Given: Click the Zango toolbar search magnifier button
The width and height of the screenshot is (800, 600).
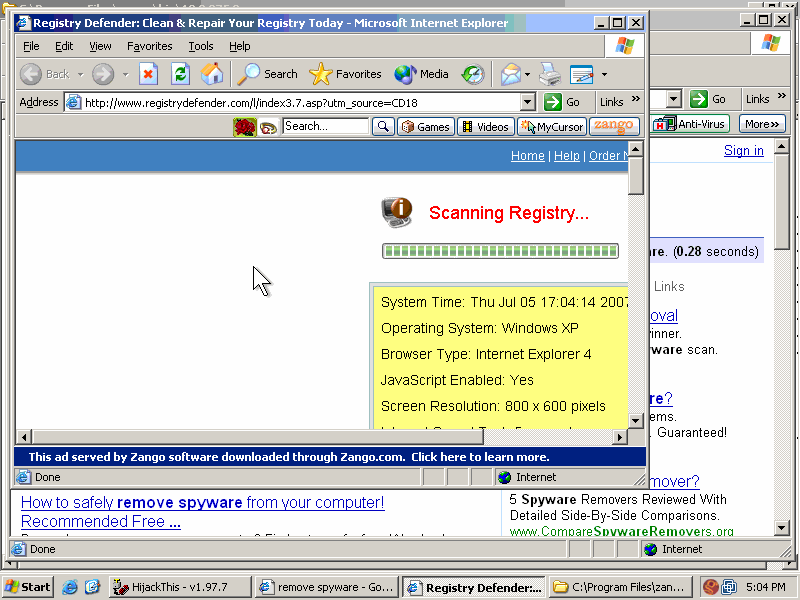Looking at the screenshot, I should 383,127.
